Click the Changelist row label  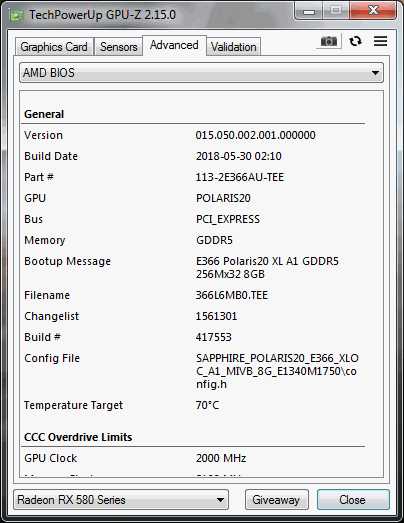[x=52, y=317]
